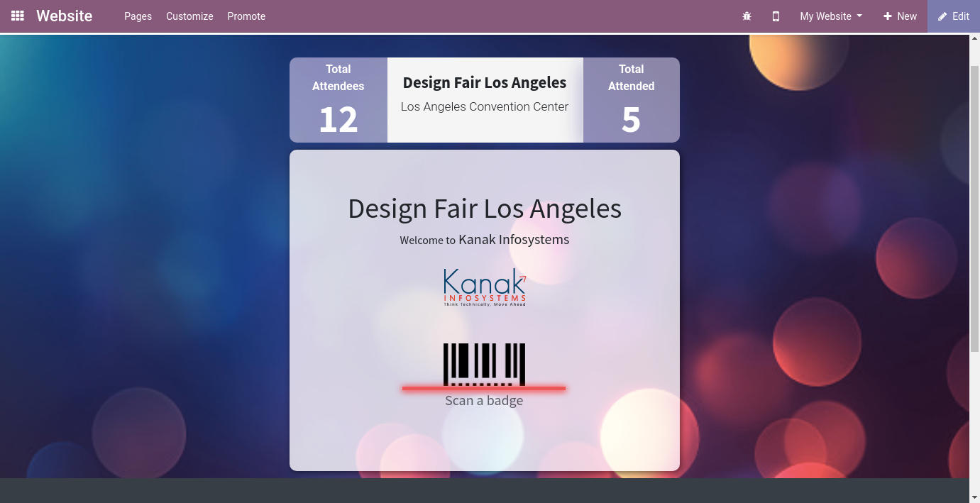The height and width of the screenshot is (503, 980).
Task: Click the vertical page scrollbar thumb
Action: (x=974, y=207)
